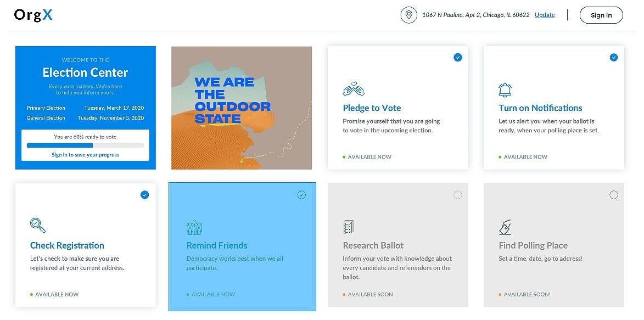Viewport: 644px width, 320px height.
Task: Toggle the Pledge to Vote checkmark
Action: 457,58
